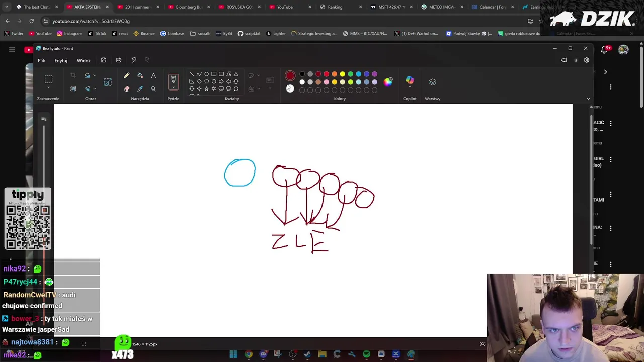Pick the crop tool in Obraz group
The width and height of the screenshot is (644, 362).
(x=73, y=75)
